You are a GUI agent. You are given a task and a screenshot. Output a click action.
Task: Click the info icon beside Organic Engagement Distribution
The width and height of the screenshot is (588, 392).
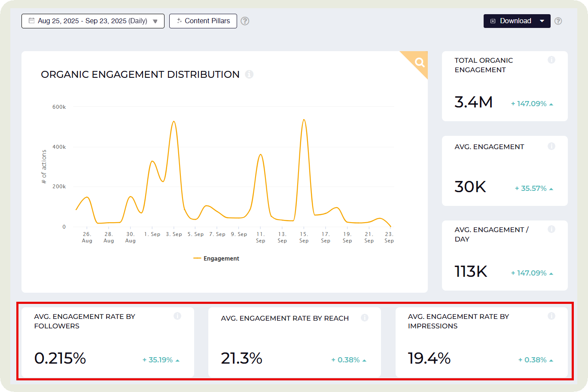[x=250, y=74]
